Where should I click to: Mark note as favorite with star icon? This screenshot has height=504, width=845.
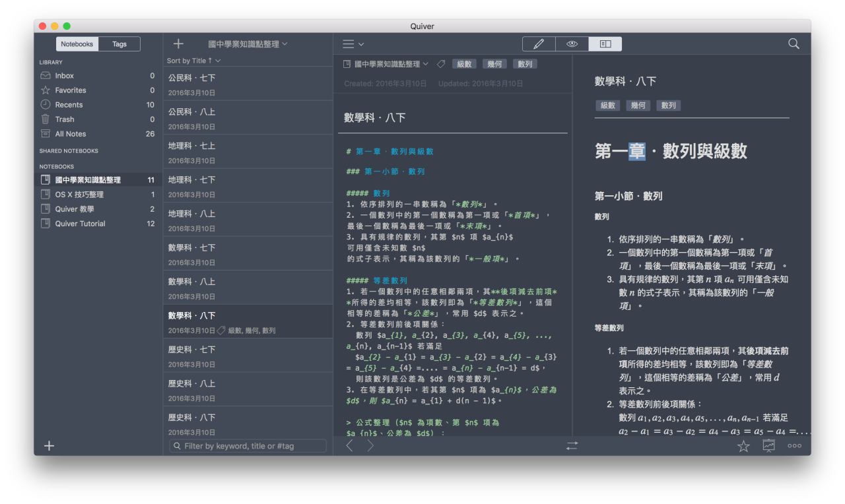click(x=743, y=446)
